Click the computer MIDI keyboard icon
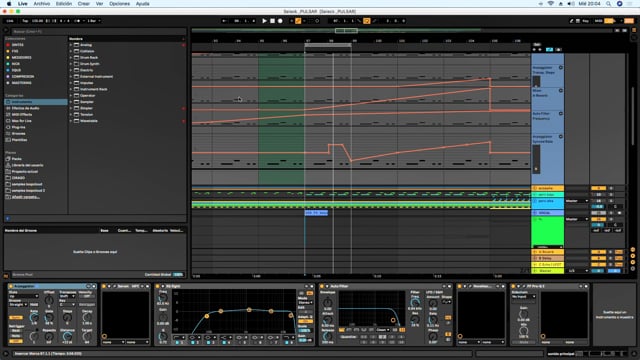Image resolution: width=640 pixels, height=360 pixels. 578,21
